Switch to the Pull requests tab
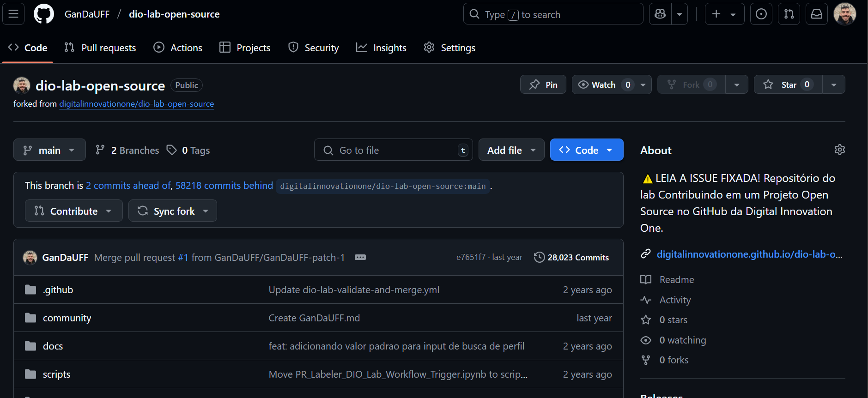The width and height of the screenshot is (868, 398). [100, 48]
